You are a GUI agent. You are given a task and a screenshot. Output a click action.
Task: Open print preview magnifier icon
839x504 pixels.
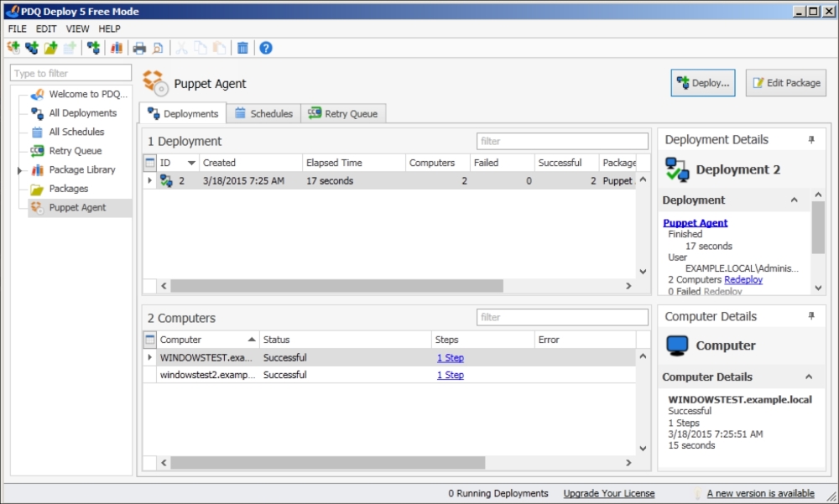[157, 48]
